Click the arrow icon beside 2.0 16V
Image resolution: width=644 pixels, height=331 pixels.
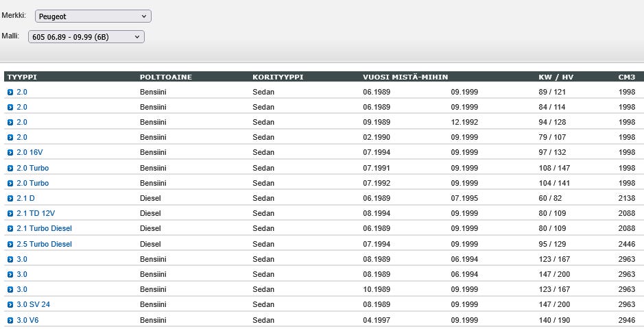(x=10, y=153)
